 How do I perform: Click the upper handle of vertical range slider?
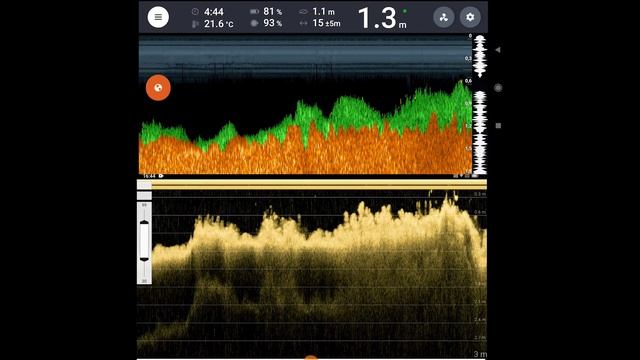click(x=144, y=222)
